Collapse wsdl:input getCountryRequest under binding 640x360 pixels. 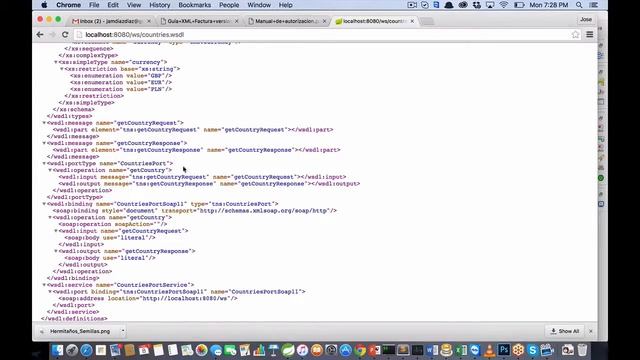[56, 231]
